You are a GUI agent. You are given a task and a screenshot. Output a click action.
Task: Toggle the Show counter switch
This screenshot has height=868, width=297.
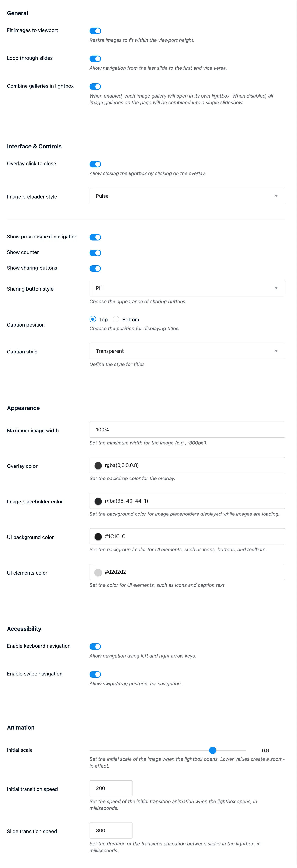95,253
